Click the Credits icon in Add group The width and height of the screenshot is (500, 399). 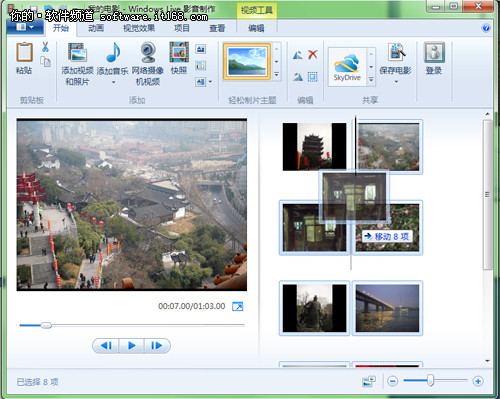201,81
